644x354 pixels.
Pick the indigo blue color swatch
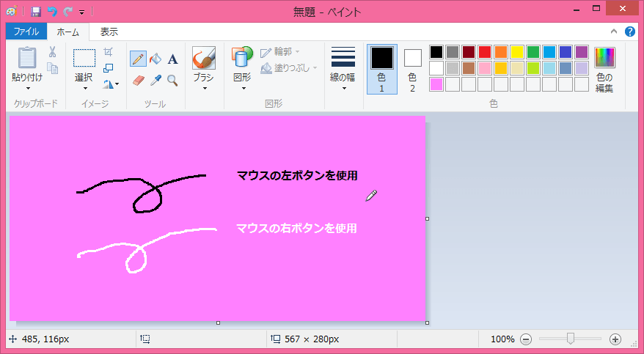(x=565, y=52)
